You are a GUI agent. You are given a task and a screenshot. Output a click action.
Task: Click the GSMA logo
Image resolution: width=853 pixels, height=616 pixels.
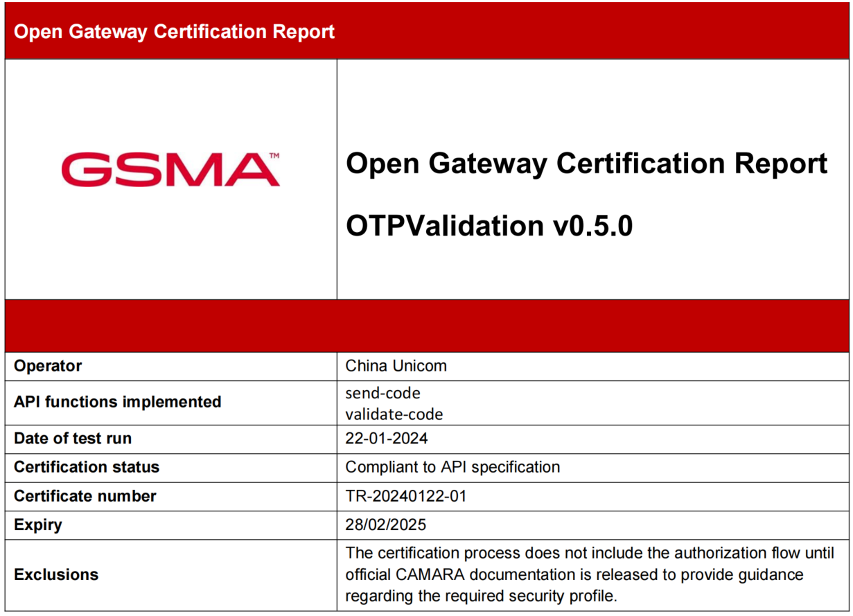point(170,168)
